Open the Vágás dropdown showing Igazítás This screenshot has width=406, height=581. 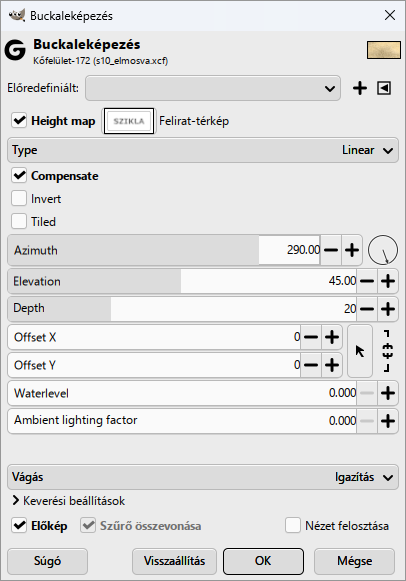click(x=203, y=477)
